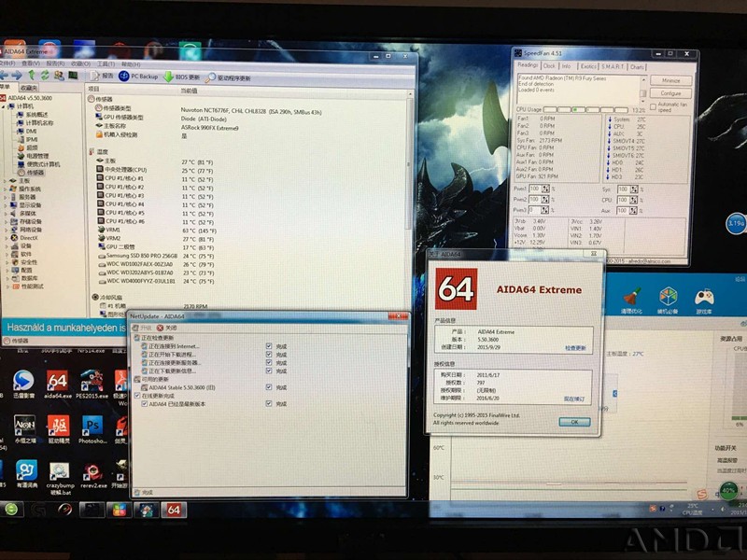Open the 文件(F) menu in AIDA64
The image size is (747, 560).
[7, 63]
